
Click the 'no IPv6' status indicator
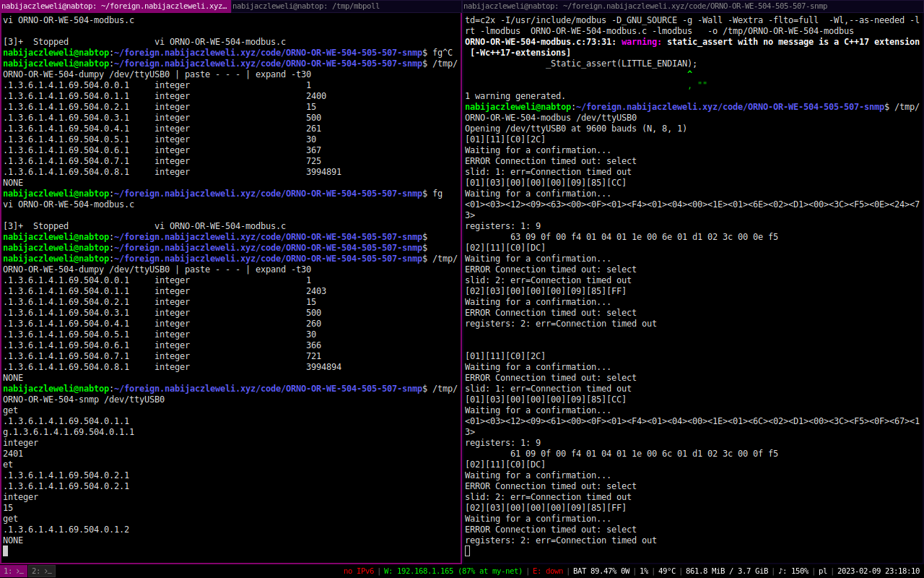pos(359,571)
